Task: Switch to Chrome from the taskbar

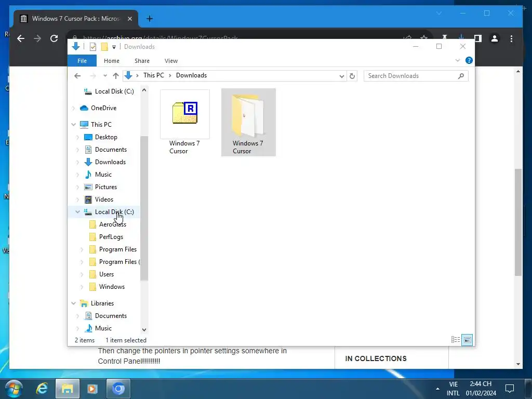Action: pos(118,389)
